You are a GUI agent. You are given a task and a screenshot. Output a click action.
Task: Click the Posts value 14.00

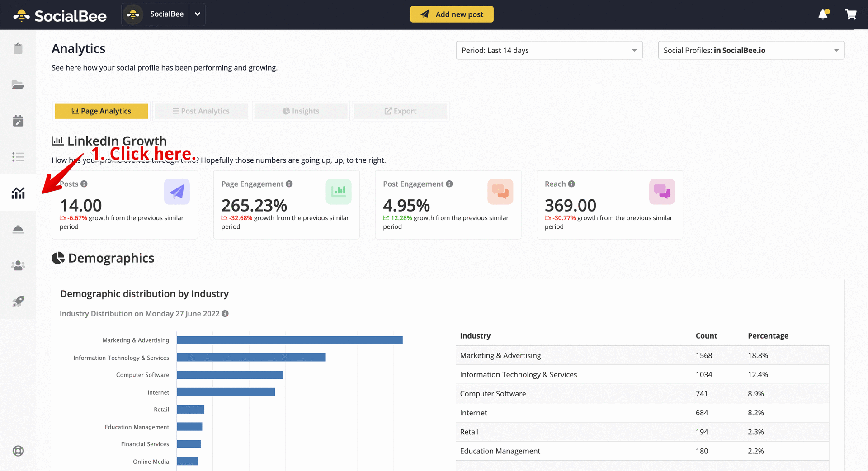tap(81, 205)
